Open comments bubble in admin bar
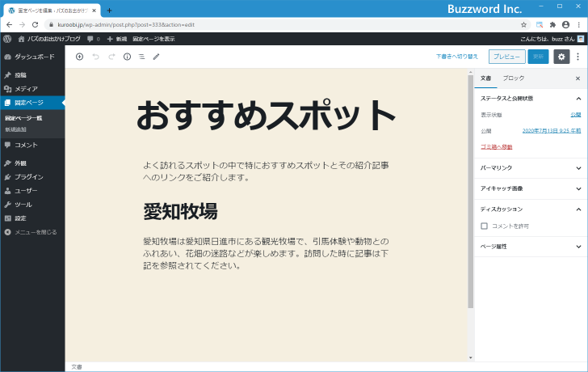The height and width of the screenshot is (372, 588). pos(93,39)
